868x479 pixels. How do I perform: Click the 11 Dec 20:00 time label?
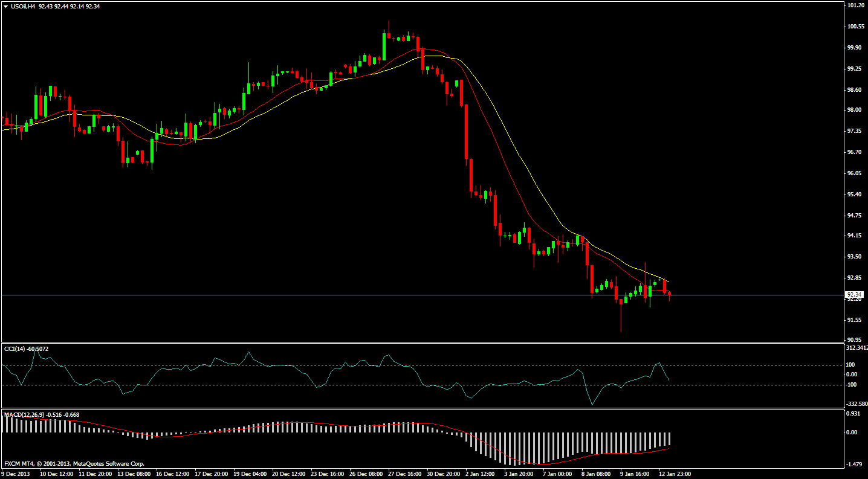point(94,474)
